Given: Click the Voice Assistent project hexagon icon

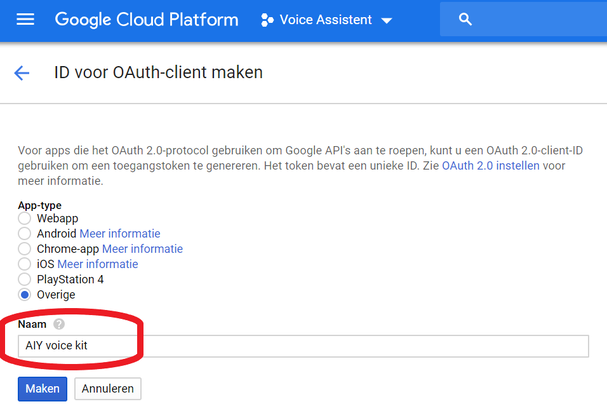Looking at the screenshot, I should pyautogui.click(x=267, y=20).
